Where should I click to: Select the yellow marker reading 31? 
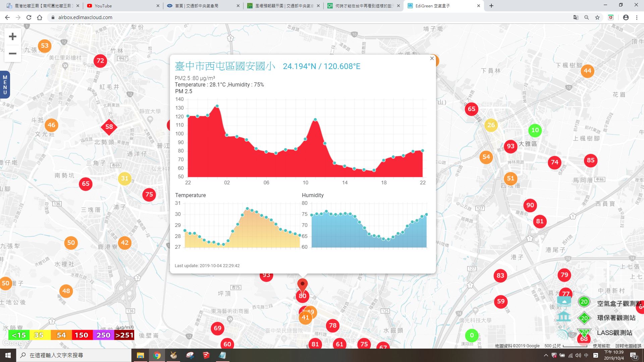tap(125, 178)
